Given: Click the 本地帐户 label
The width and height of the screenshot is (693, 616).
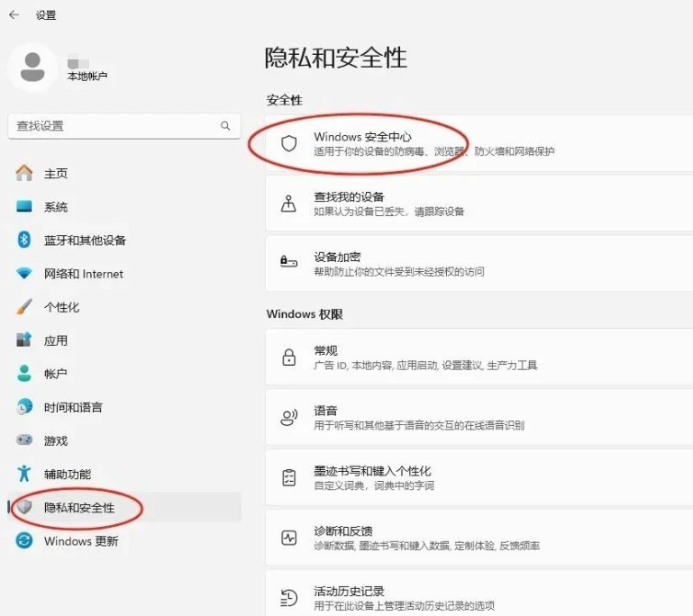Looking at the screenshot, I should click(87, 77).
